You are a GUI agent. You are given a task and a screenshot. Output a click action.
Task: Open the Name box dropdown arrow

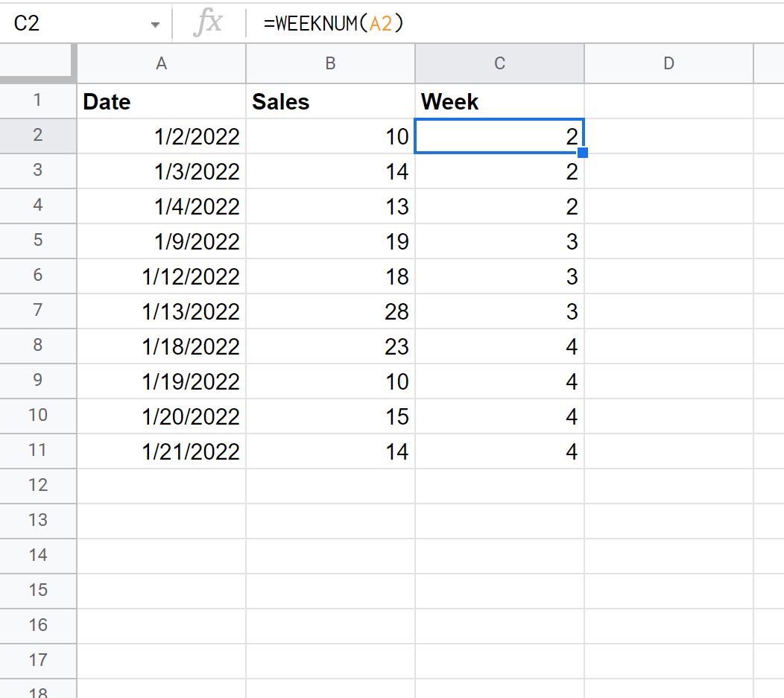point(155,25)
